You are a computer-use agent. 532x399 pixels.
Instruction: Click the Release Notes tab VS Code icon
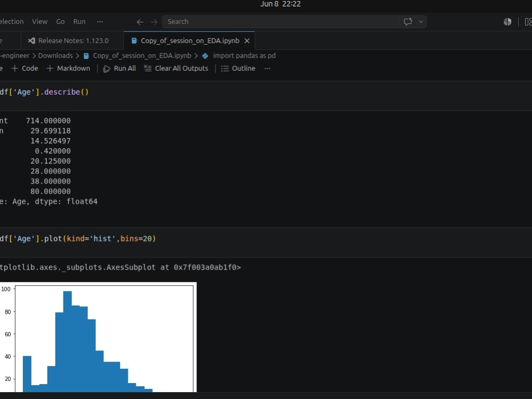point(31,41)
